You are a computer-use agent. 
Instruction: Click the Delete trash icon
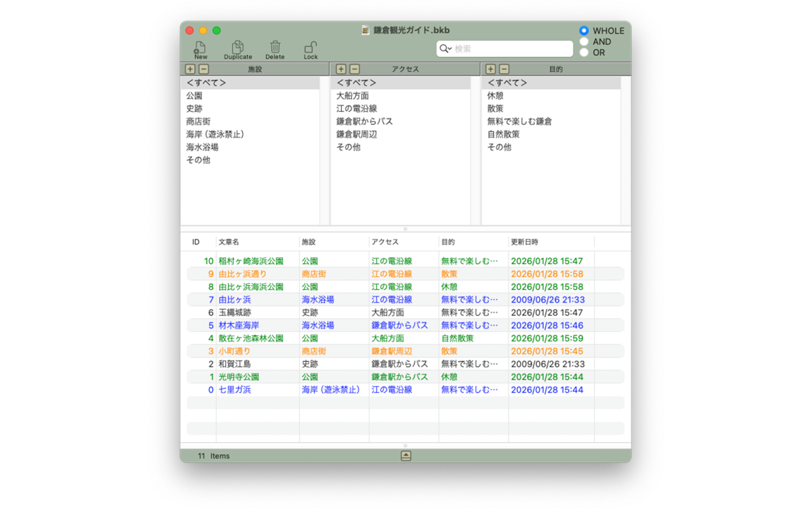(x=275, y=48)
